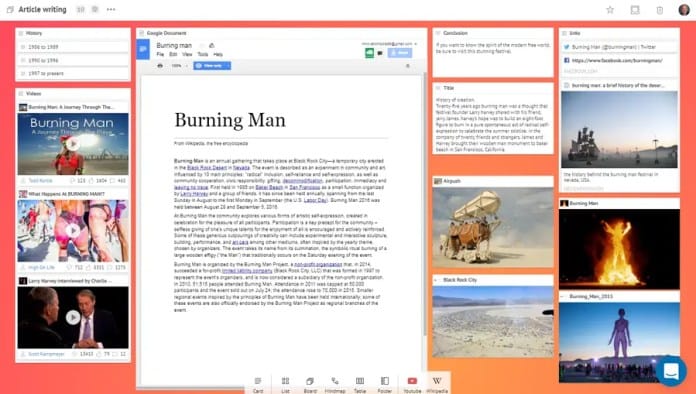Click the Conclusion card header
The image size is (696, 394).
pyautogui.click(x=493, y=33)
